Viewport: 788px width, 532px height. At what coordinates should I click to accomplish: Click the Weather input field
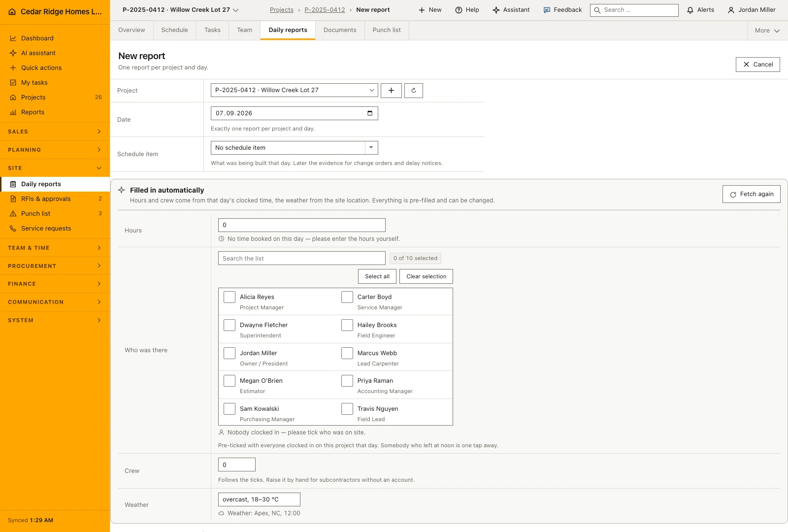(259, 499)
